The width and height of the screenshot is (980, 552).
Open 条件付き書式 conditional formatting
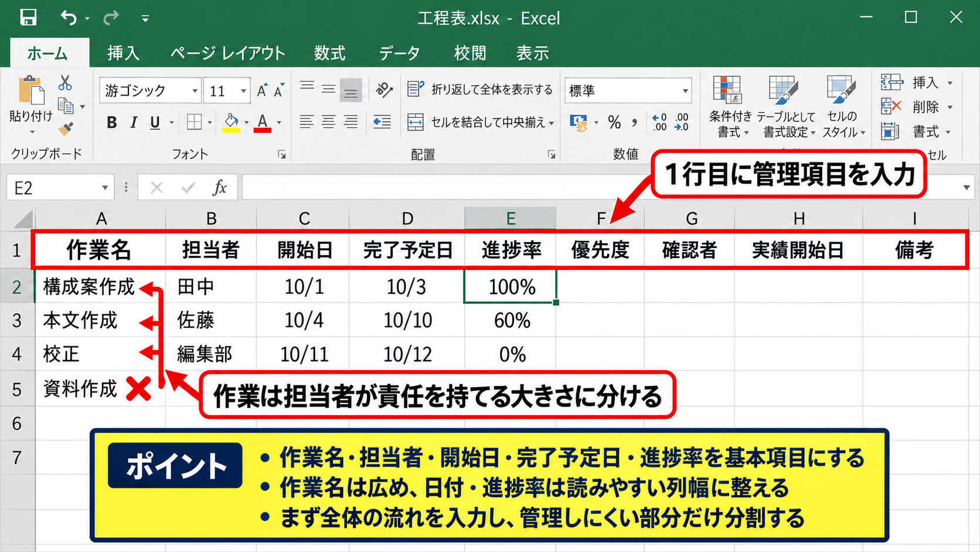click(730, 107)
